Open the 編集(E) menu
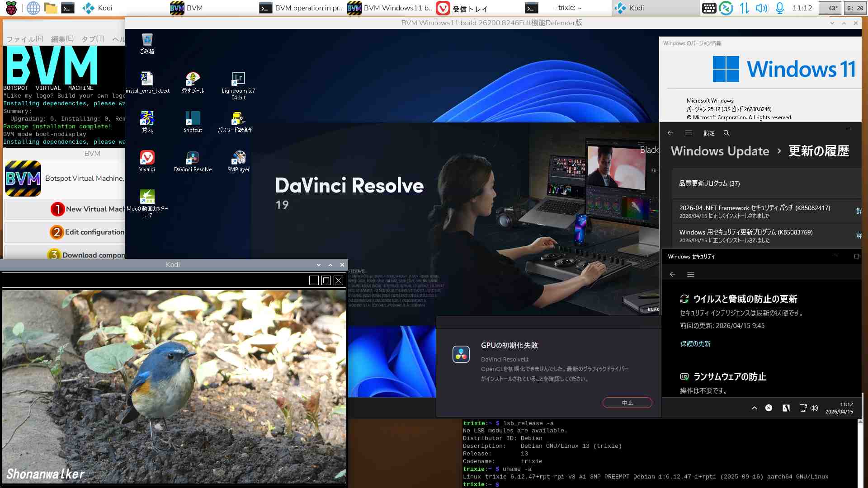This screenshot has height=488, width=868. click(62, 39)
